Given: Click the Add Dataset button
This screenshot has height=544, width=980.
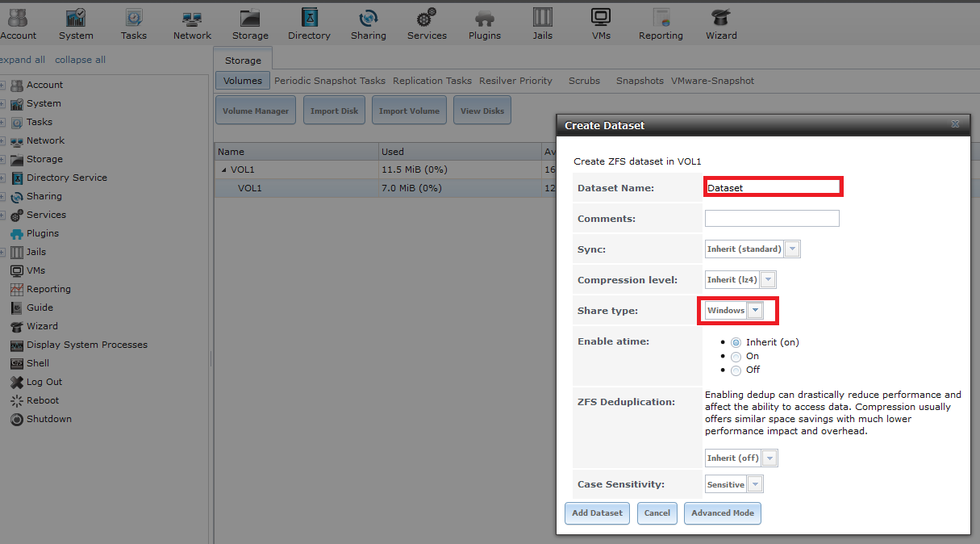Looking at the screenshot, I should click(x=598, y=513).
